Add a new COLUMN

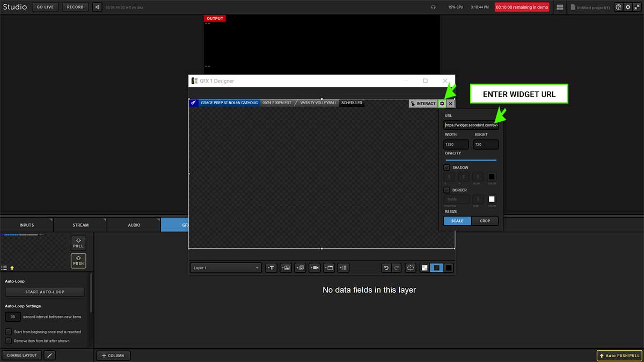pos(113,355)
